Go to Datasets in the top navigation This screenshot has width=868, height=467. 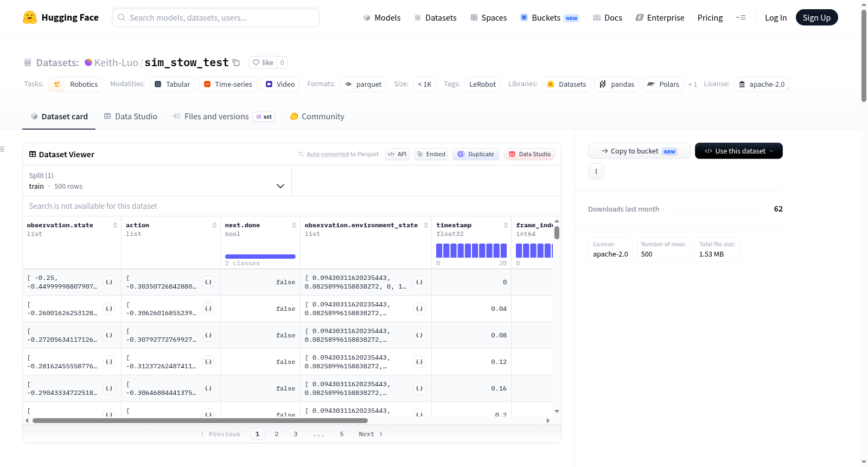click(x=436, y=17)
